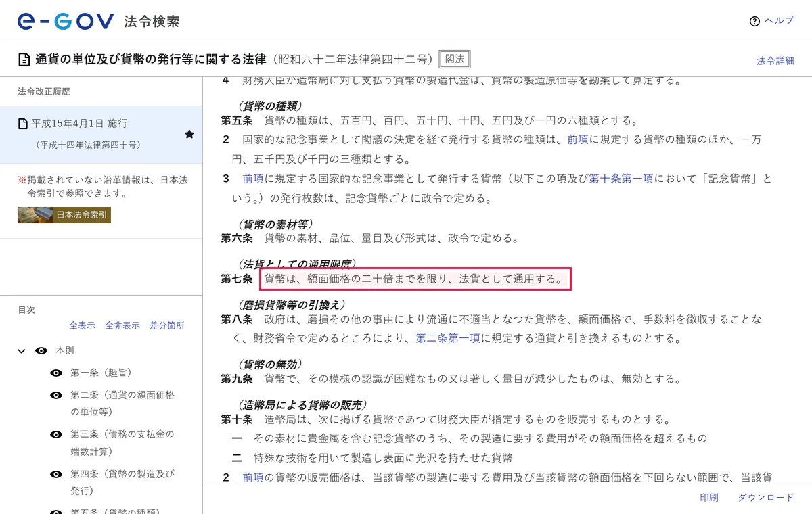This screenshot has width=812, height=514.
Task: Click the star icon for the 平成15年4月1日 version
Action: (x=189, y=135)
